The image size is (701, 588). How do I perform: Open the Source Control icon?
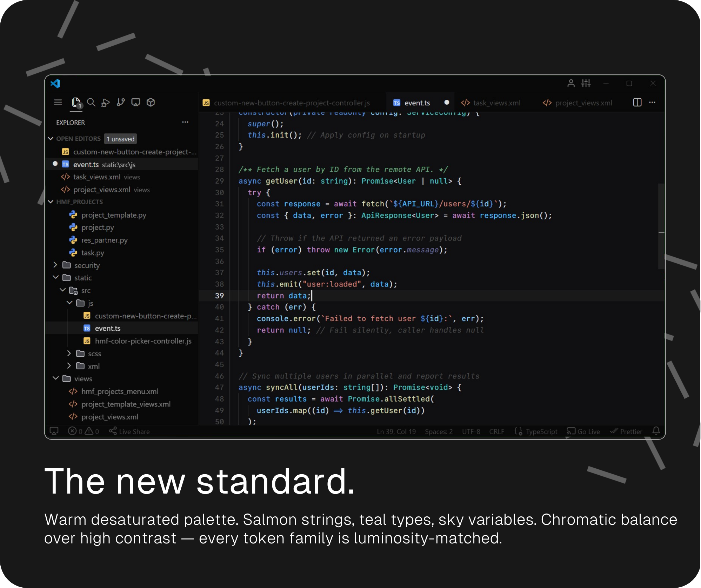coord(121,102)
